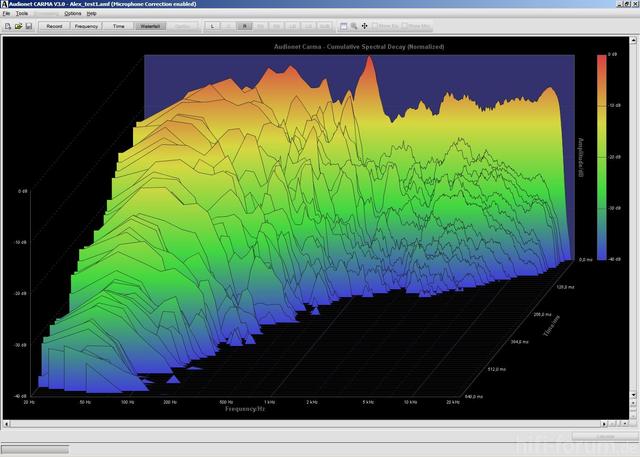
Task: Click the Record button
Action: [54, 25]
